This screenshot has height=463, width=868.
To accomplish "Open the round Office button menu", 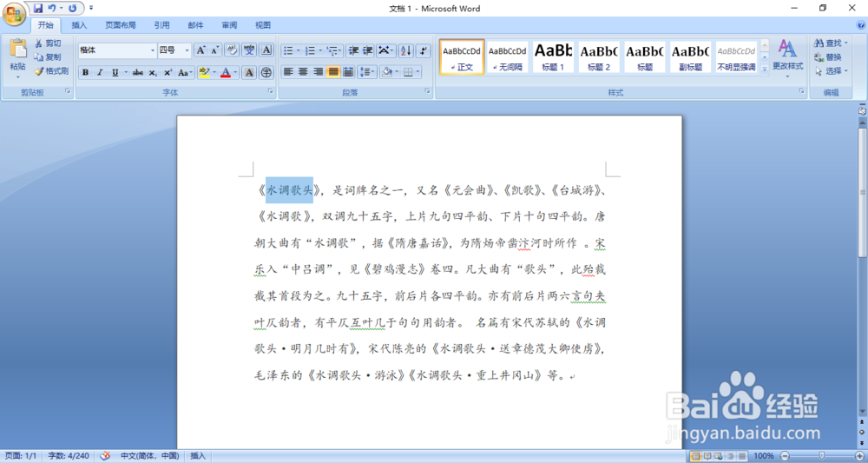I will pos(14,14).
